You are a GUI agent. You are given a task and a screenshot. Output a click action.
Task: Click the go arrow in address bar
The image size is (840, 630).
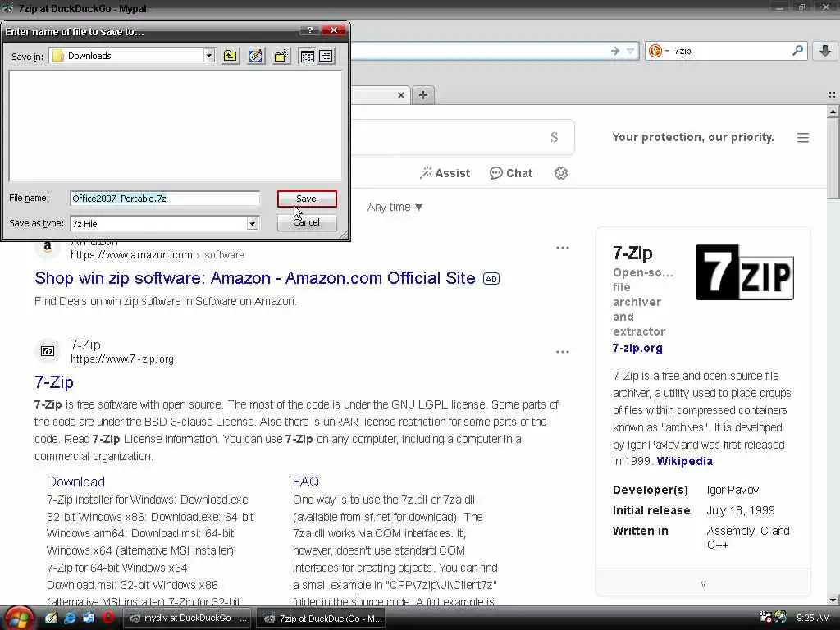(x=615, y=51)
